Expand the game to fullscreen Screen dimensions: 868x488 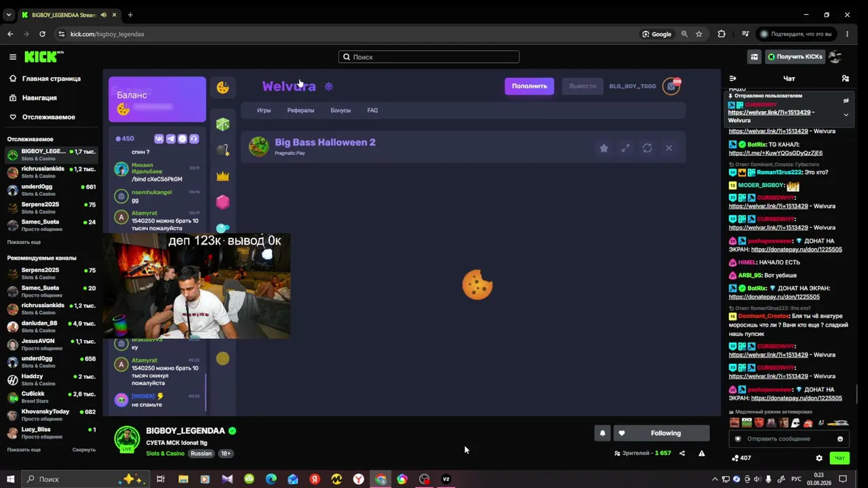[x=625, y=148]
